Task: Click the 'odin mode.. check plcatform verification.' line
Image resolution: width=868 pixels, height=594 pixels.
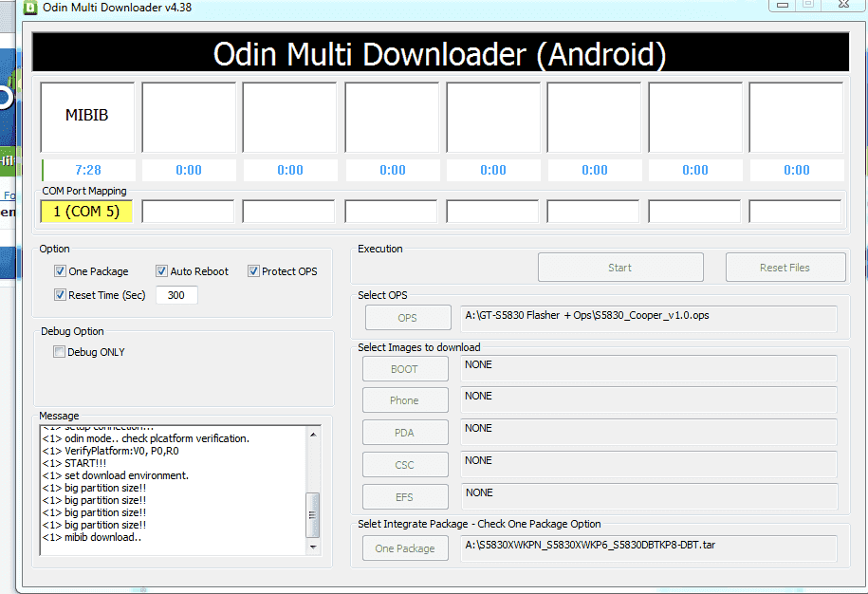Action: coord(146,438)
